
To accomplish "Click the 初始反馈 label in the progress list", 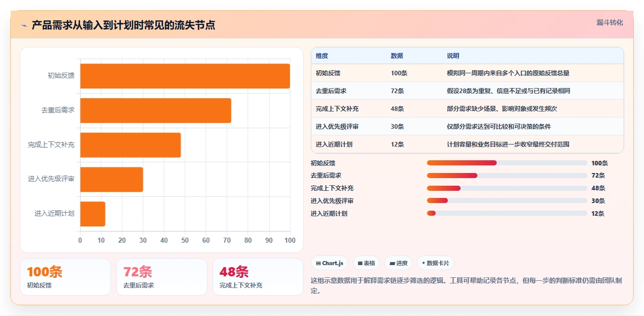I will pos(323,163).
